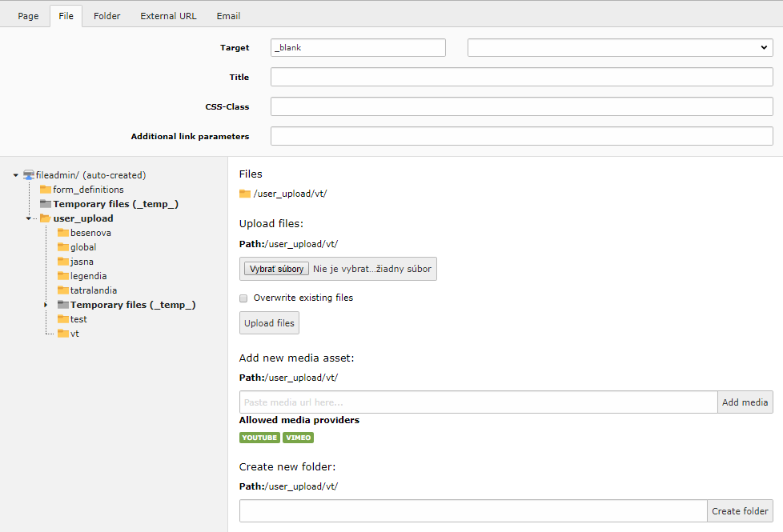This screenshot has width=783, height=532.
Task: Enable Overwrite existing files checkbox
Action: point(243,298)
